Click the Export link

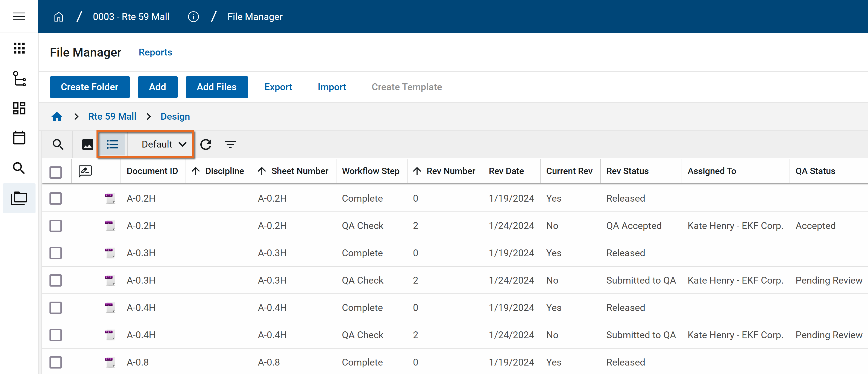point(278,87)
